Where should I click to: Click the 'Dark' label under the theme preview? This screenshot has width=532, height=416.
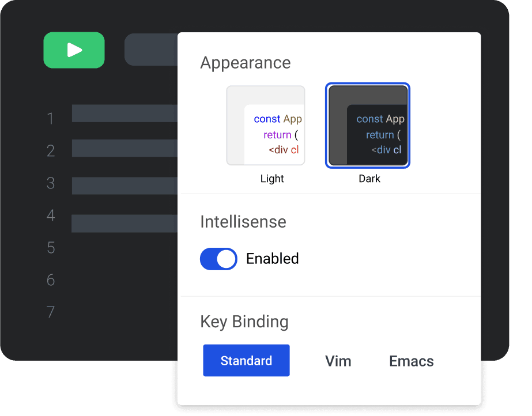point(369,179)
